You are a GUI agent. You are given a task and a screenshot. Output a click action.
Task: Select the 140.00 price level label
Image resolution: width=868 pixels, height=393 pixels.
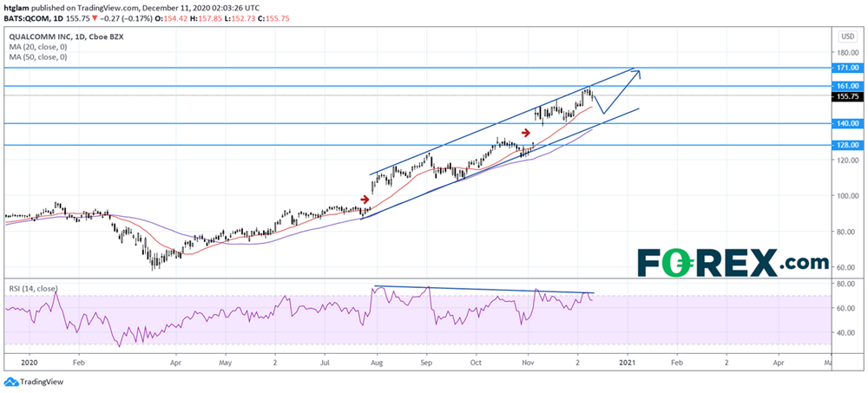(x=847, y=123)
